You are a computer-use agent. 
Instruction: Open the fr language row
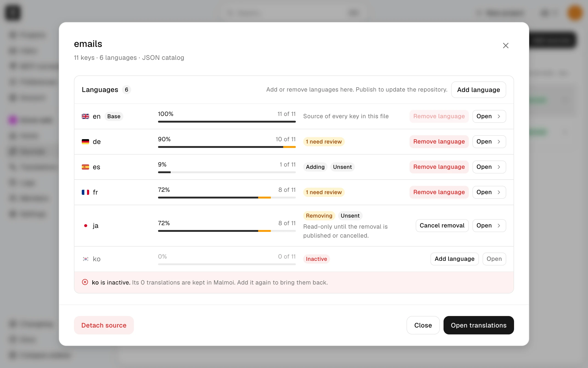[x=489, y=192]
